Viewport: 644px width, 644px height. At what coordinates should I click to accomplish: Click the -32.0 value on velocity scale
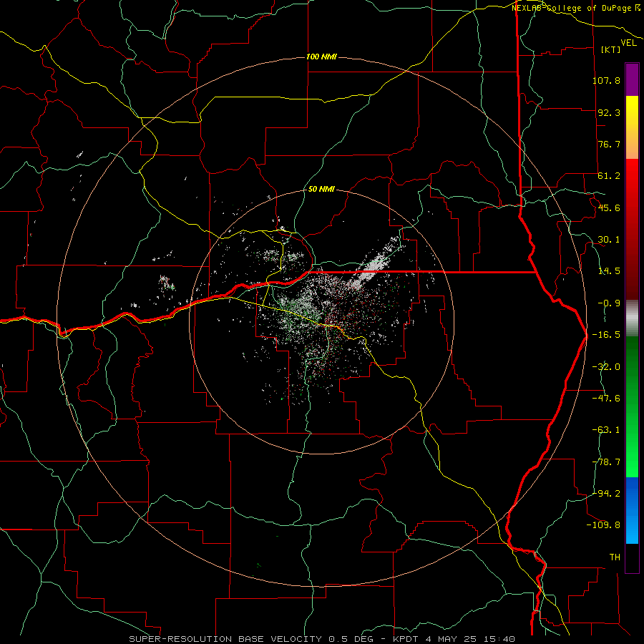click(x=606, y=367)
